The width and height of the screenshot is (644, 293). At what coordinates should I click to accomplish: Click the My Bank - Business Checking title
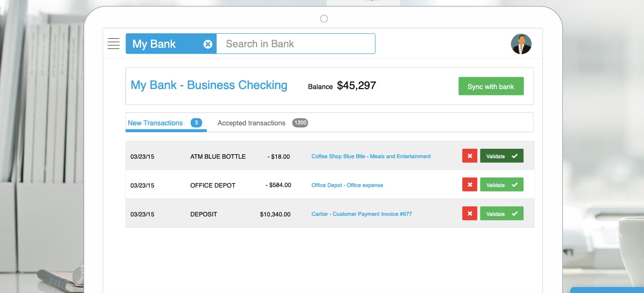tap(209, 85)
